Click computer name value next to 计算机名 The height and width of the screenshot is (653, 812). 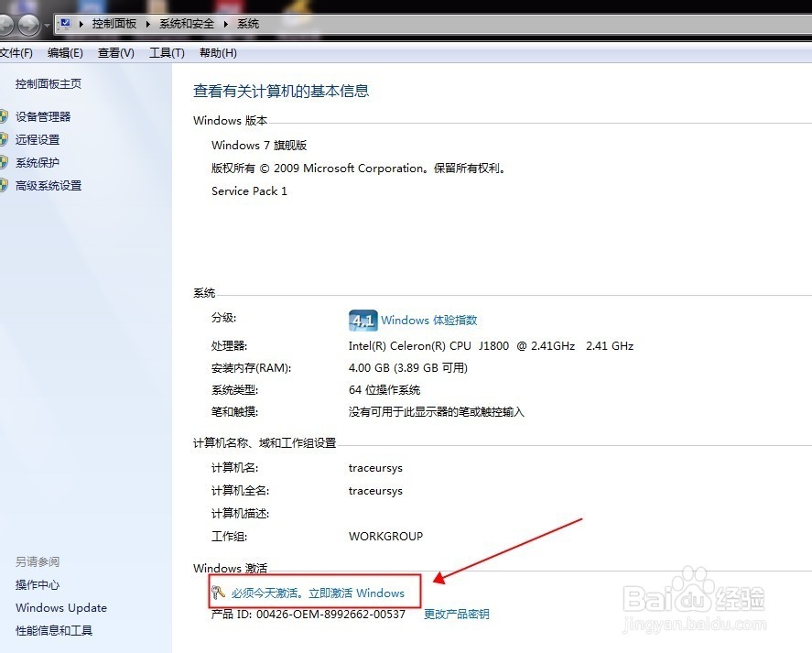tap(375, 468)
